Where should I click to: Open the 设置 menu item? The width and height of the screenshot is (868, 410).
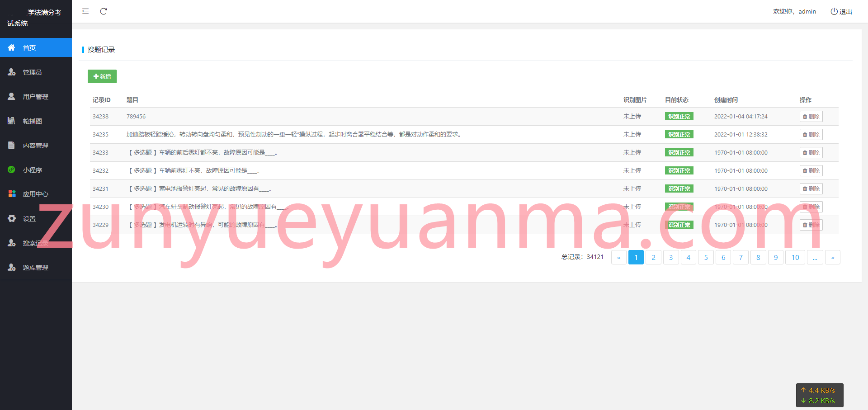coord(36,218)
